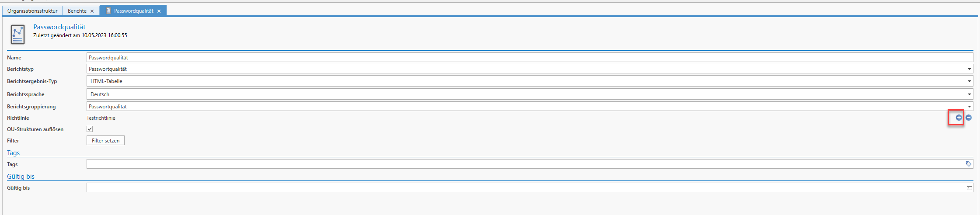The image size is (980, 215).
Task: Switch to the Organisationsstruktur tab
Action: (x=32, y=11)
